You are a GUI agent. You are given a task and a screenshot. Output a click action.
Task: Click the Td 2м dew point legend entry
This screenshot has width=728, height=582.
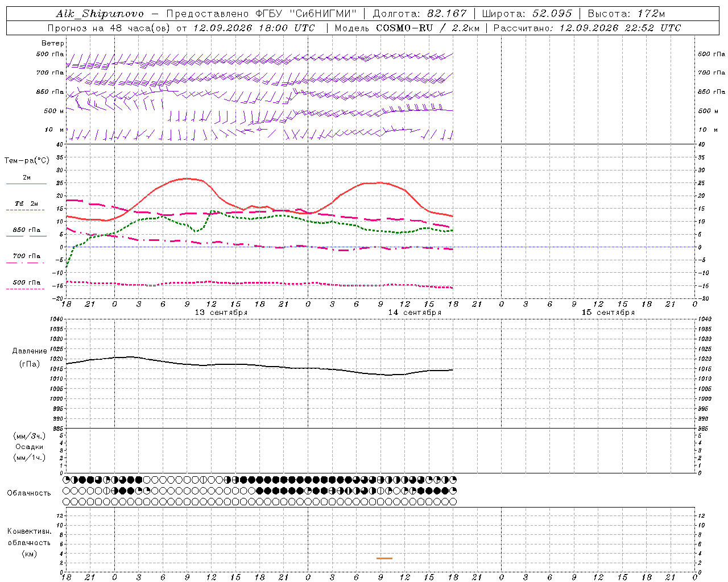coord(26,203)
